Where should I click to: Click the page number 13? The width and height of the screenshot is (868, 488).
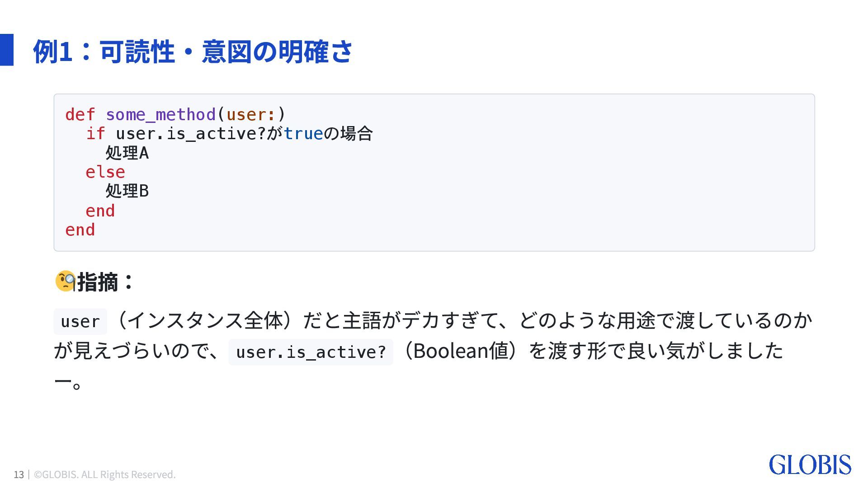pyautogui.click(x=19, y=474)
